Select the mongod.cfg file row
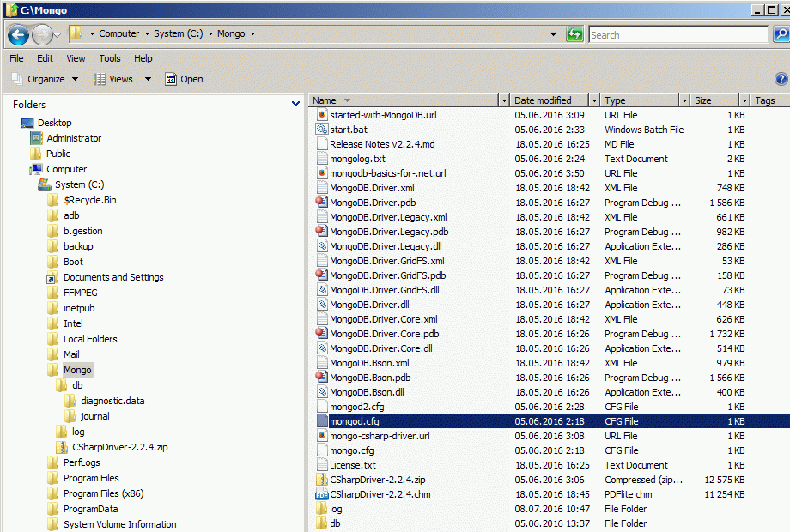Screen dimensions: 790x532 tap(553, 421)
